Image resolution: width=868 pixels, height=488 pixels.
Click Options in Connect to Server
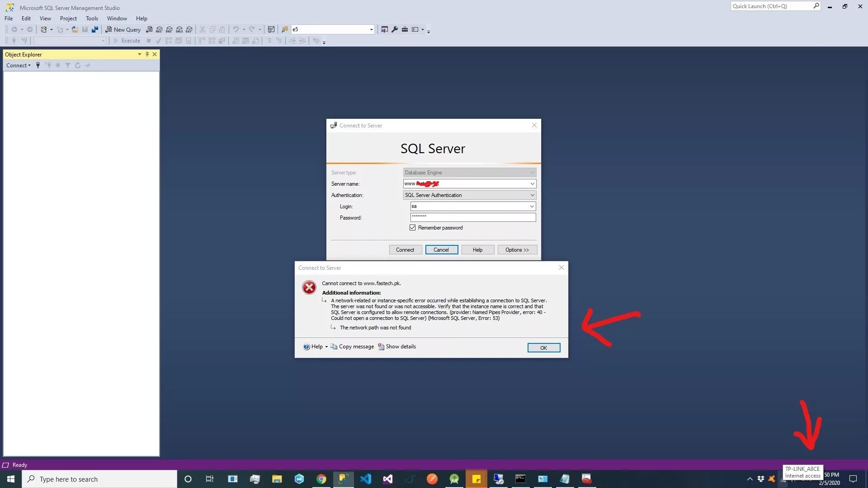point(517,249)
